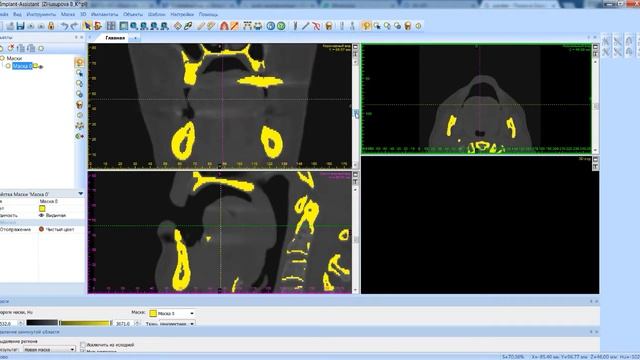
Task: Click the blue circular info icon
Action: [271, 26]
